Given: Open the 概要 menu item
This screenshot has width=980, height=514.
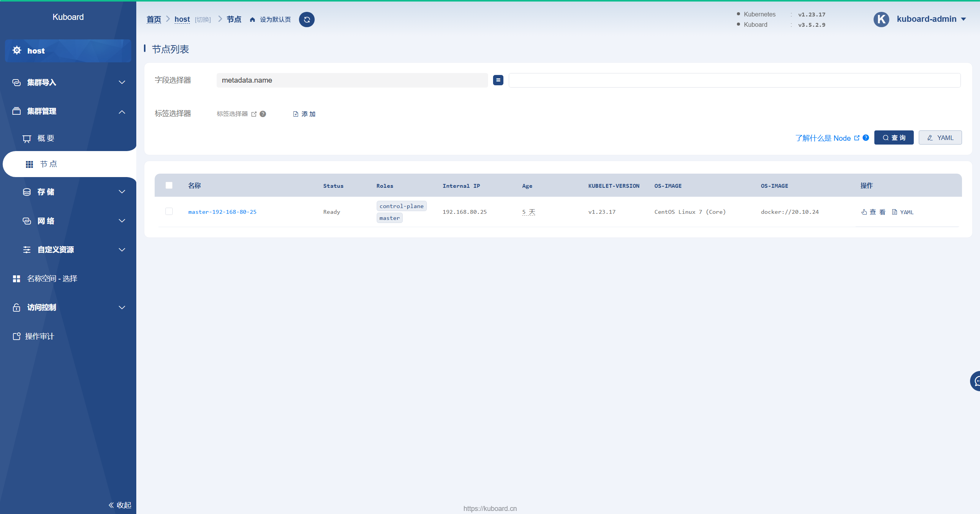Looking at the screenshot, I should click(x=46, y=138).
